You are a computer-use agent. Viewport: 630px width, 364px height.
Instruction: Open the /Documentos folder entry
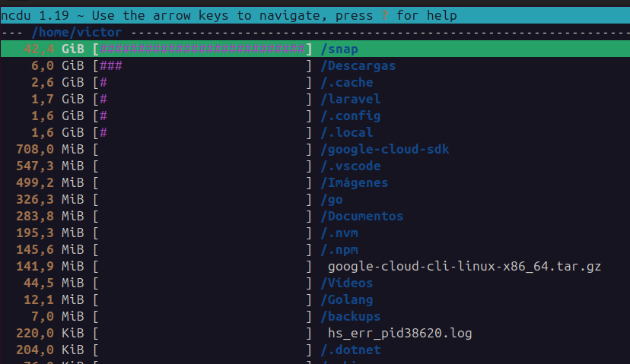click(361, 217)
